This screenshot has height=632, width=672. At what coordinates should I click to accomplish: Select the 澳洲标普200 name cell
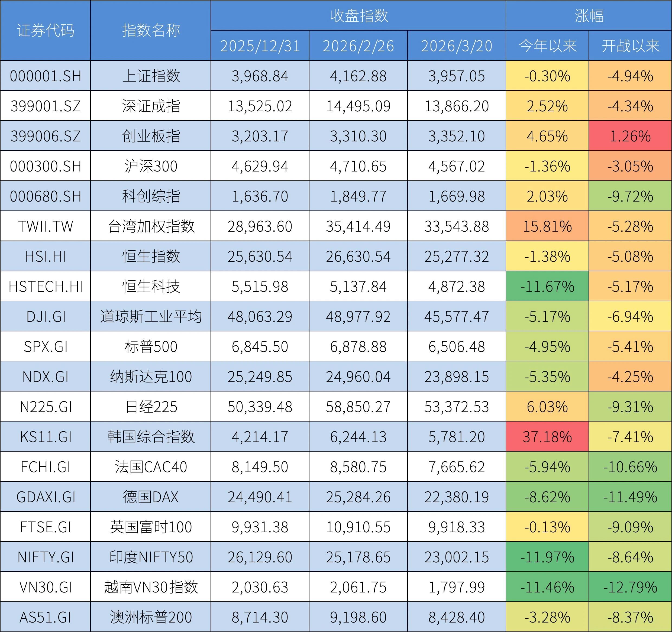[x=150, y=617]
